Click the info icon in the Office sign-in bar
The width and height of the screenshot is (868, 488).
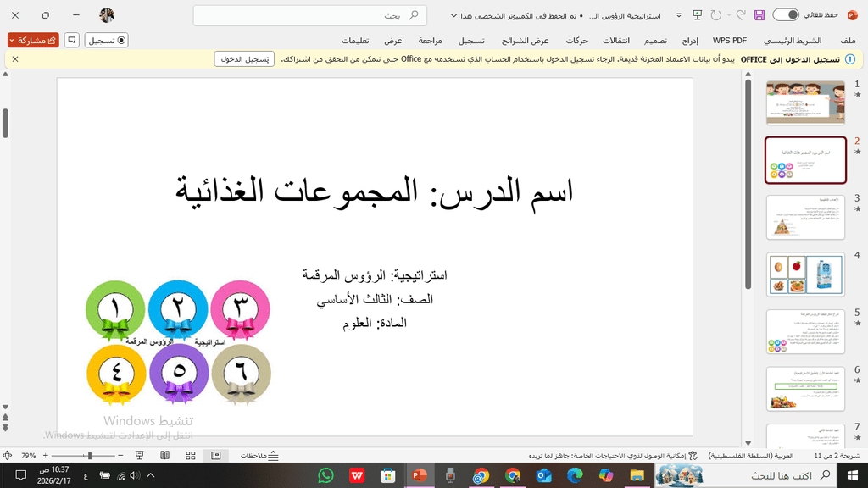pyautogui.click(x=850, y=59)
